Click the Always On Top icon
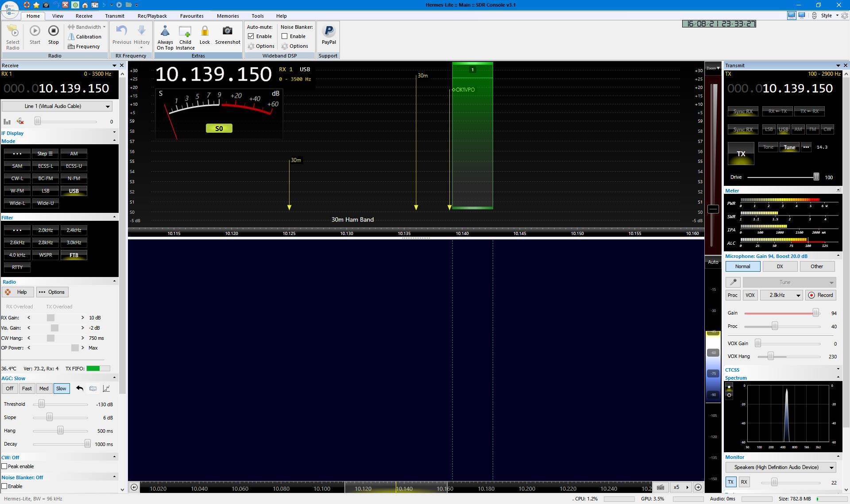Image resolution: width=850 pixels, height=504 pixels. (165, 31)
